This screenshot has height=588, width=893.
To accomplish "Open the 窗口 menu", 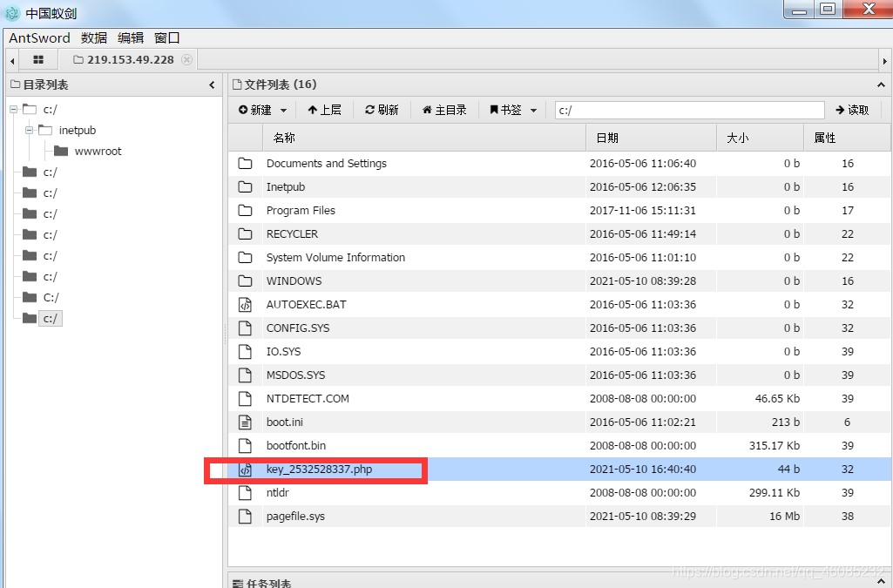I will coord(167,37).
